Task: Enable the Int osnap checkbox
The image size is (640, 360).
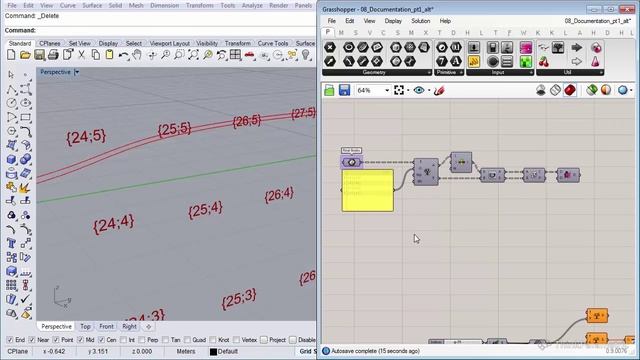Action: (x=124, y=340)
